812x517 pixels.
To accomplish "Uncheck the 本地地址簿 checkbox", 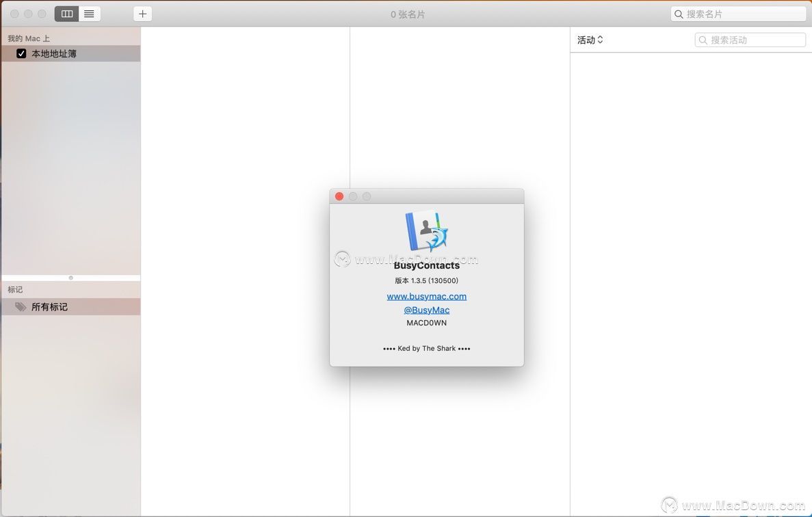I will (21, 53).
